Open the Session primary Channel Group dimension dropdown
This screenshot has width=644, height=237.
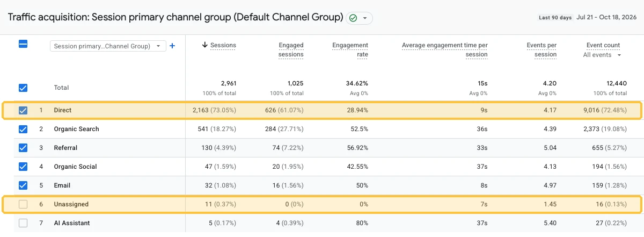pyautogui.click(x=108, y=46)
